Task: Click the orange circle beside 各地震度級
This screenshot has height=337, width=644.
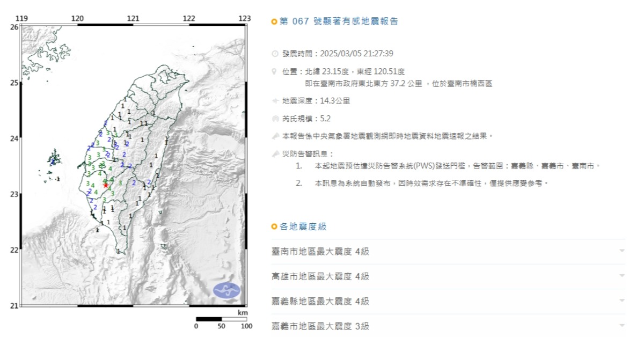Action: [274, 227]
